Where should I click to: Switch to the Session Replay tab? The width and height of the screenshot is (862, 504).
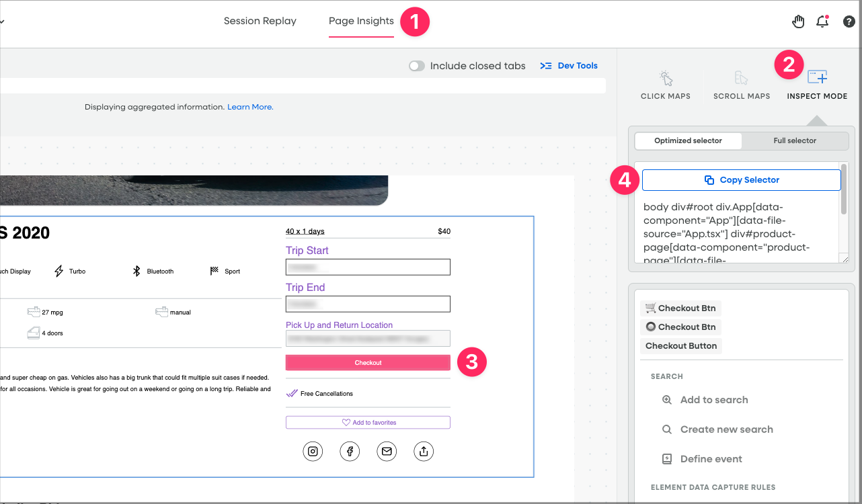[260, 21]
